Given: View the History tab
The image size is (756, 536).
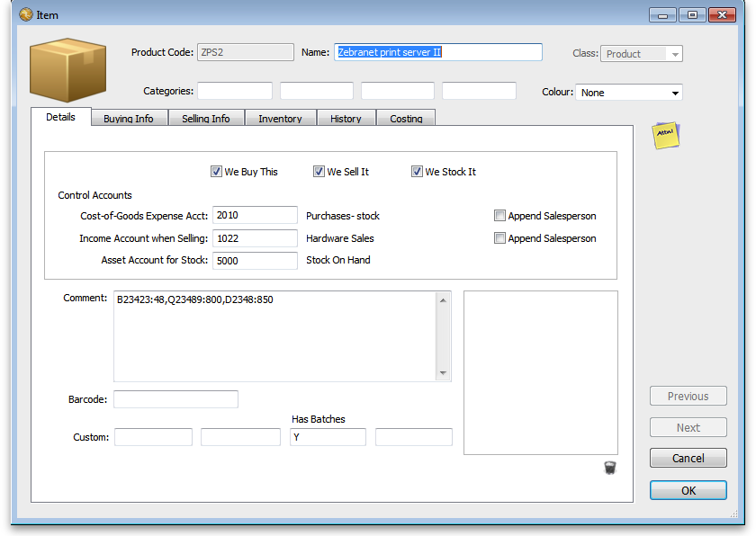Looking at the screenshot, I should pyautogui.click(x=346, y=119).
